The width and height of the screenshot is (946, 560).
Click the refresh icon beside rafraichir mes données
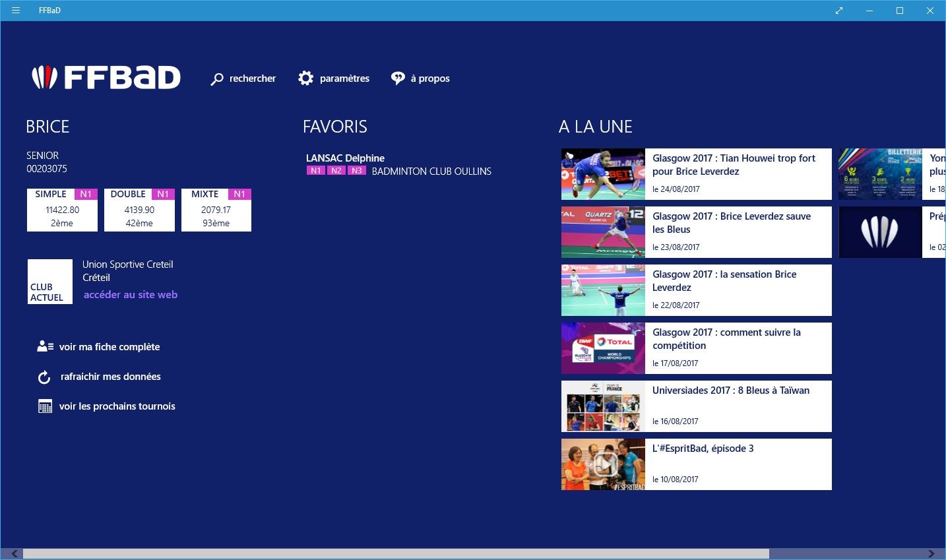point(44,377)
